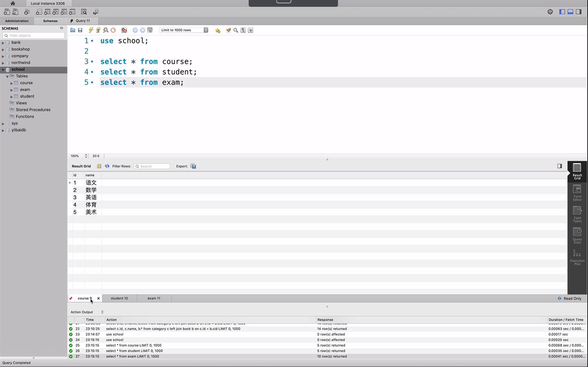Create a new stored procedure icon

[x=64, y=12]
